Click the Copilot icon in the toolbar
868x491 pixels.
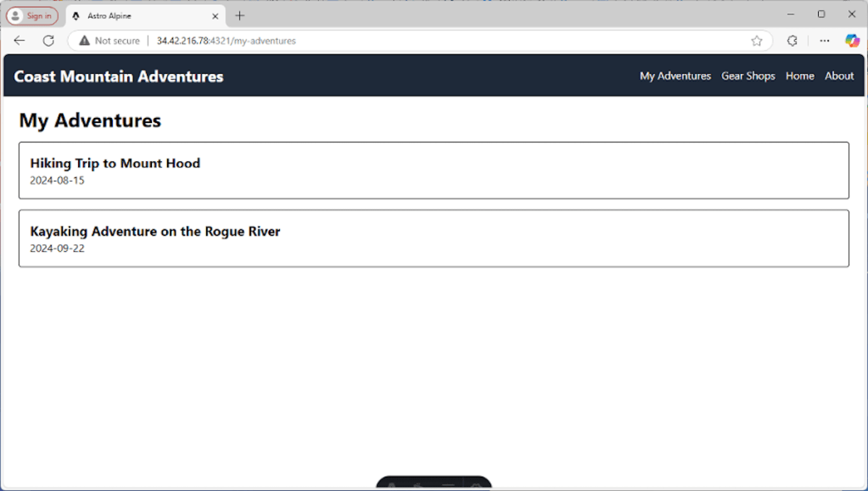[851, 40]
